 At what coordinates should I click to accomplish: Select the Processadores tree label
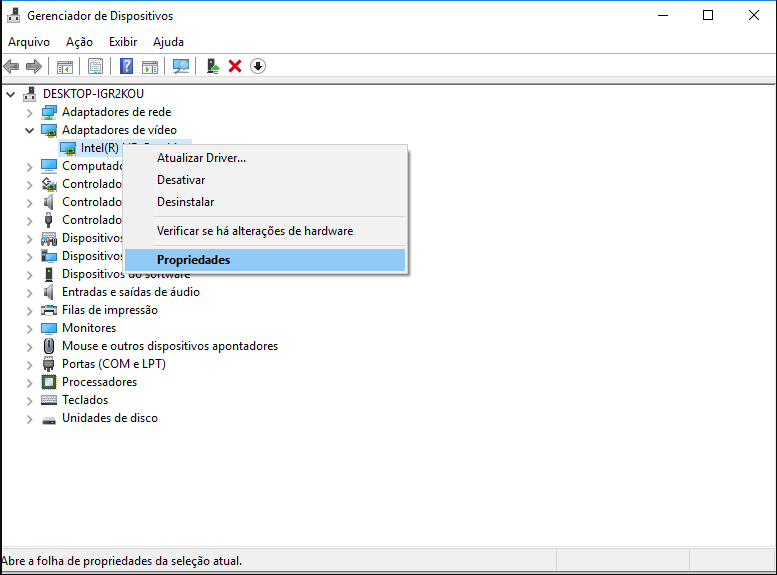pyautogui.click(x=99, y=382)
